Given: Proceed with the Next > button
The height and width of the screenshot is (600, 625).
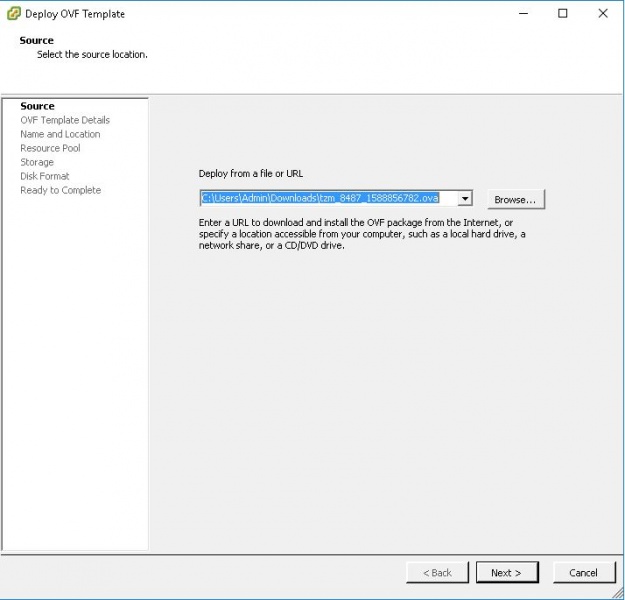Looking at the screenshot, I should tap(506, 573).
